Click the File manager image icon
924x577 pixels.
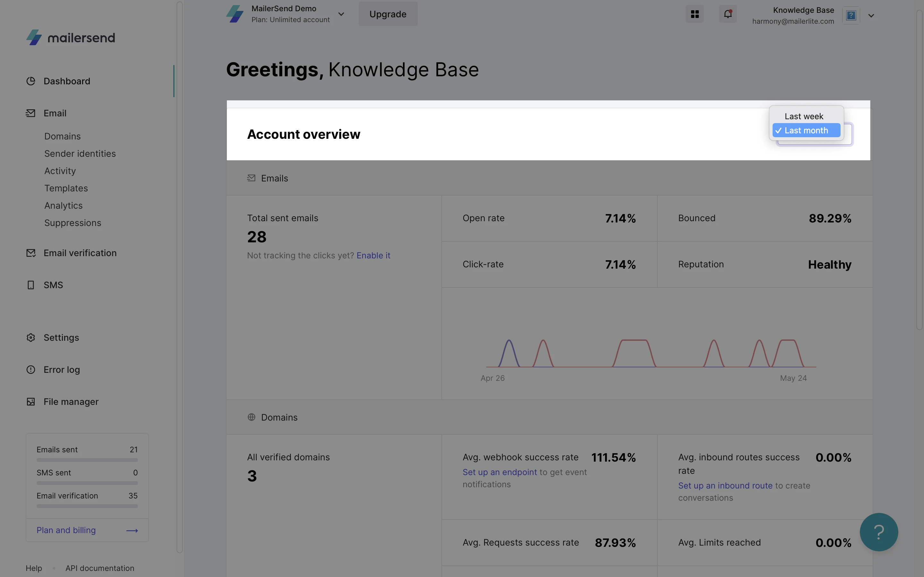pyautogui.click(x=31, y=402)
